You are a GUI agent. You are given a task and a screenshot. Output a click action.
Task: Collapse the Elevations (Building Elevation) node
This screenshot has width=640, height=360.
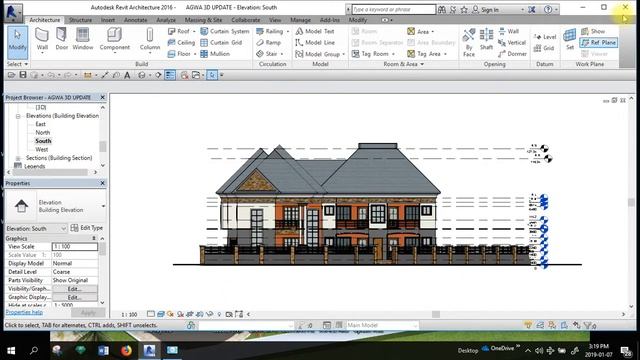[x=18, y=116]
